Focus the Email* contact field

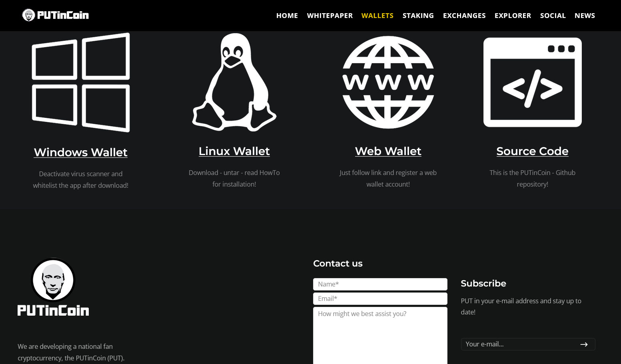coord(380,298)
